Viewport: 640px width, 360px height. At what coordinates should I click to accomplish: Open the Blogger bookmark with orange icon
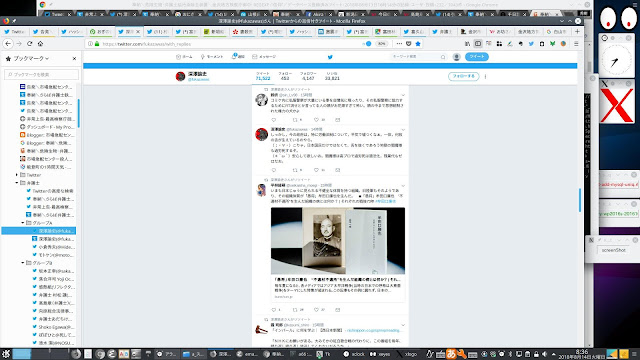coord(46,135)
